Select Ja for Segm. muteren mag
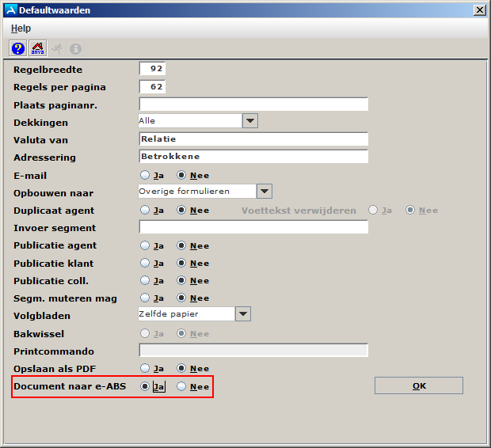The image size is (491, 448). [x=145, y=298]
